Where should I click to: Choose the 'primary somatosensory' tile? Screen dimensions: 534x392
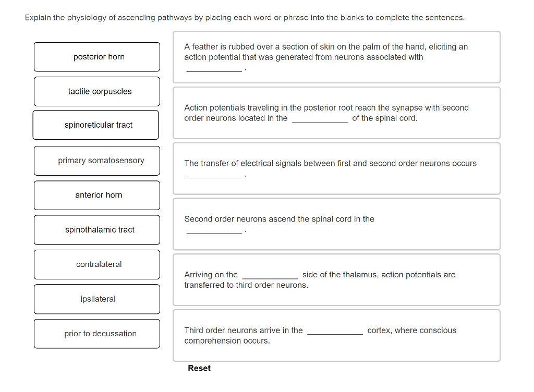tap(97, 161)
